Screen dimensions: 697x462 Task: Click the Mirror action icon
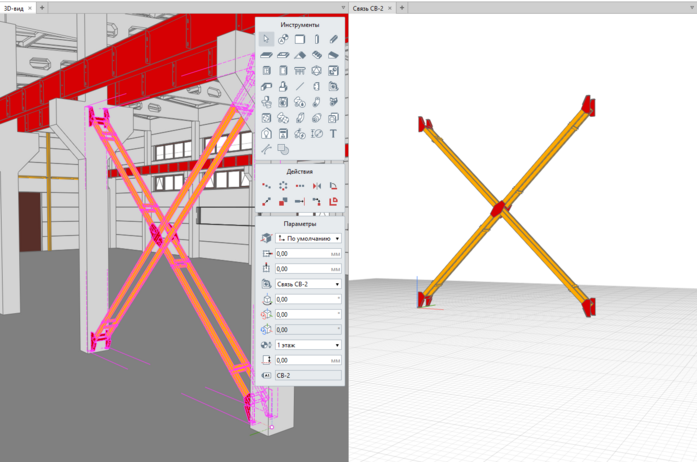pyautogui.click(x=317, y=186)
